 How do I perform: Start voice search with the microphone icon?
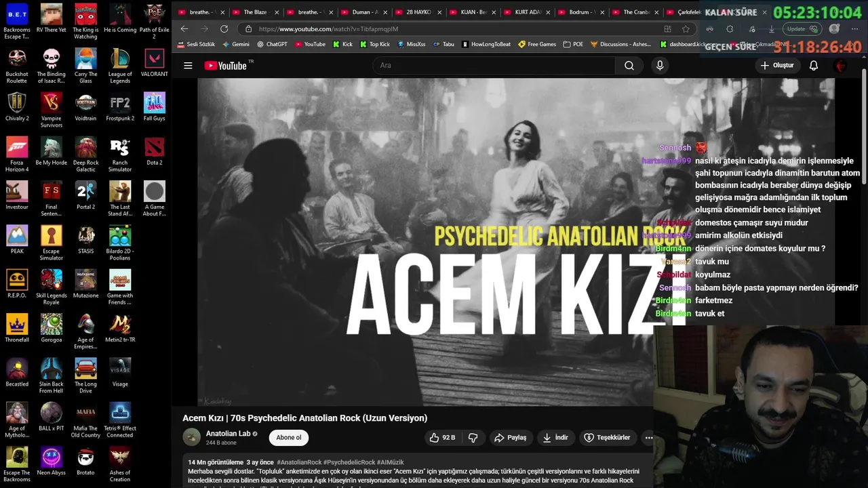pos(660,66)
